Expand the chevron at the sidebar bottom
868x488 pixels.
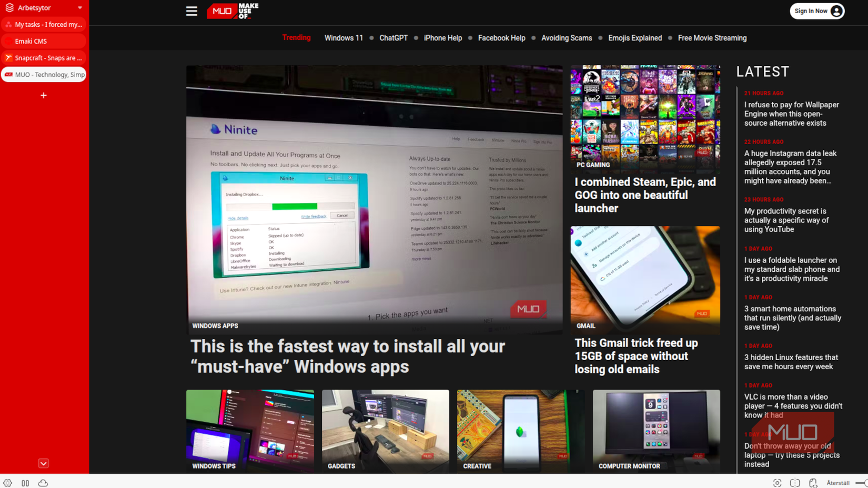click(43, 463)
